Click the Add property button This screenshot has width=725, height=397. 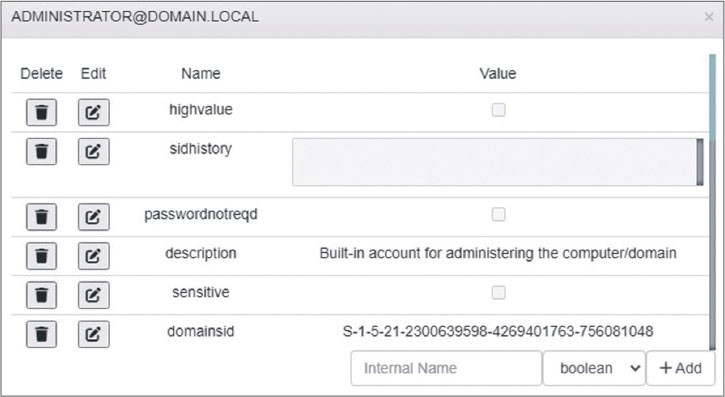click(681, 368)
